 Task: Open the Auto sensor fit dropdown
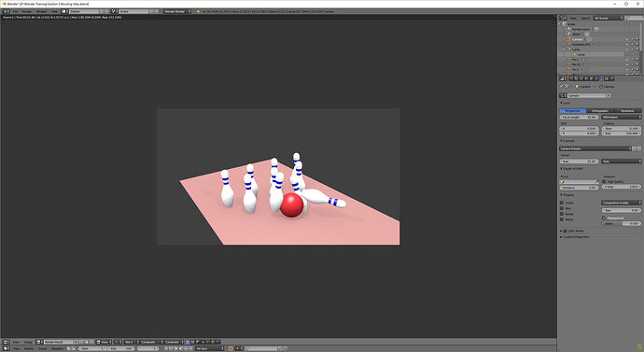pos(621,161)
